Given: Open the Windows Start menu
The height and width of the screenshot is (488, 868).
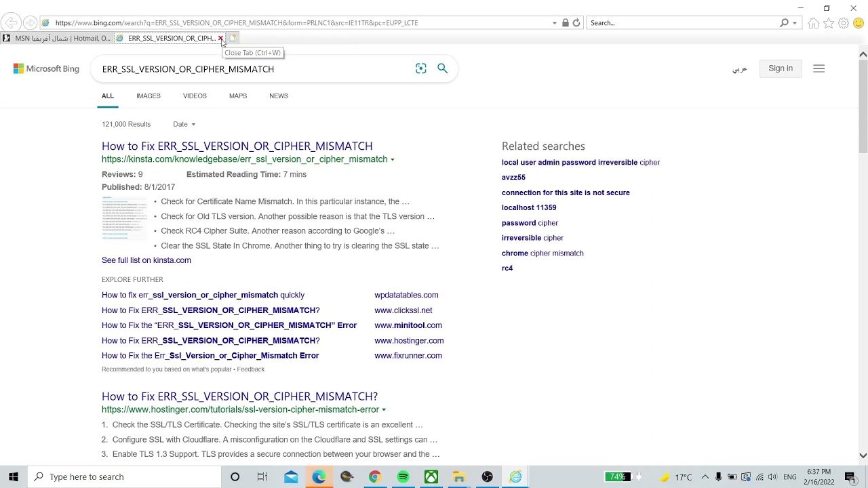Looking at the screenshot, I should click(x=14, y=476).
